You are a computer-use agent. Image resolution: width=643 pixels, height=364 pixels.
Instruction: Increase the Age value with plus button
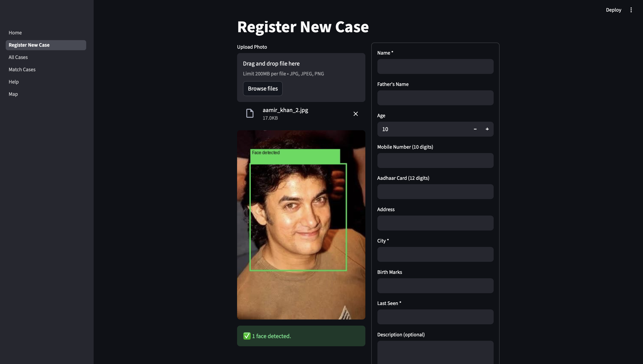click(x=487, y=129)
